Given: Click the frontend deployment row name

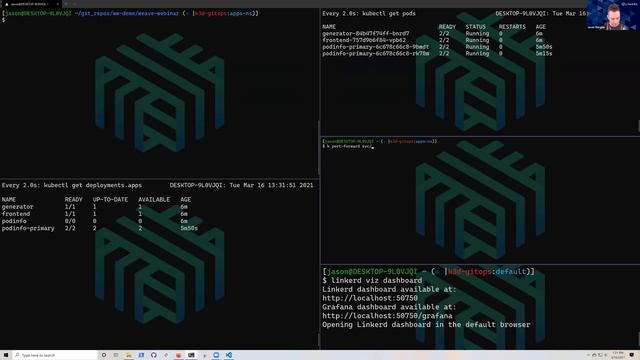Looking at the screenshot, I should [16, 214].
